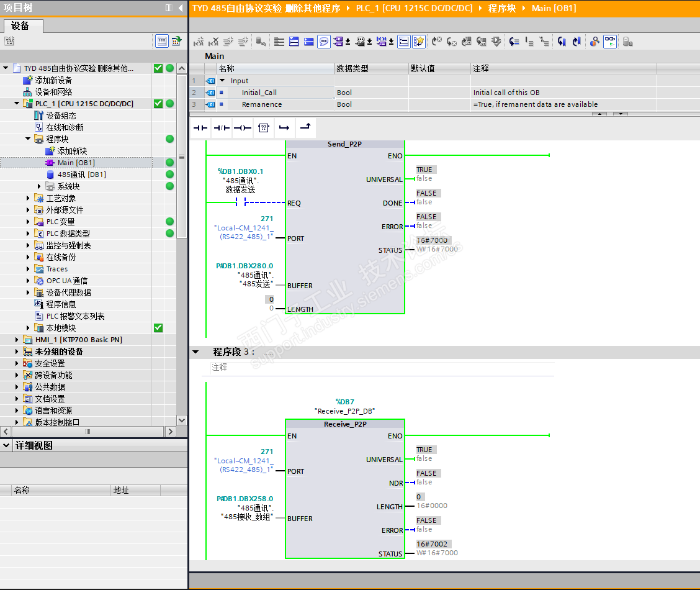Image resolution: width=700 pixels, height=590 pixels.
Task: Insert close branch element
Action: [x=305, y=128]
